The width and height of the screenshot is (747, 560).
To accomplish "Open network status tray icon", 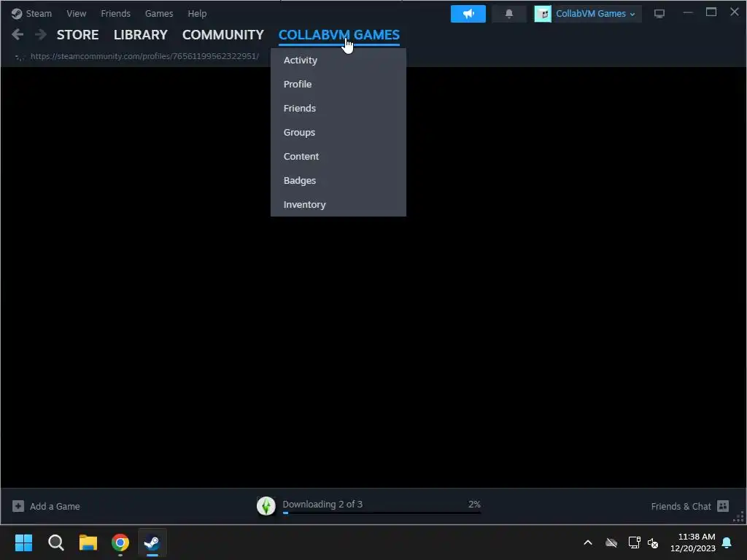I will [x=634, y=542].
